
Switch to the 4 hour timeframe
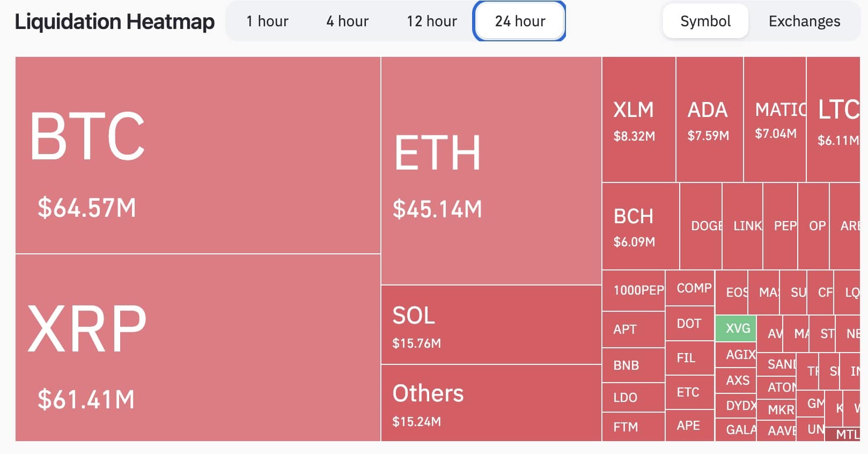click(347, 21)
